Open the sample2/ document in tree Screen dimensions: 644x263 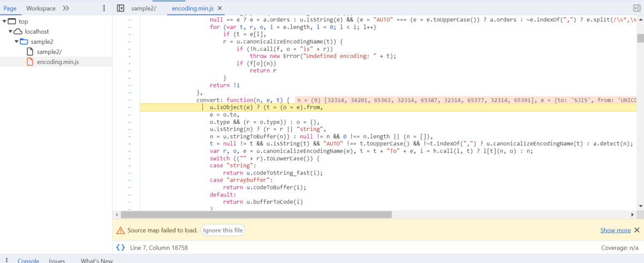(49, 52)
